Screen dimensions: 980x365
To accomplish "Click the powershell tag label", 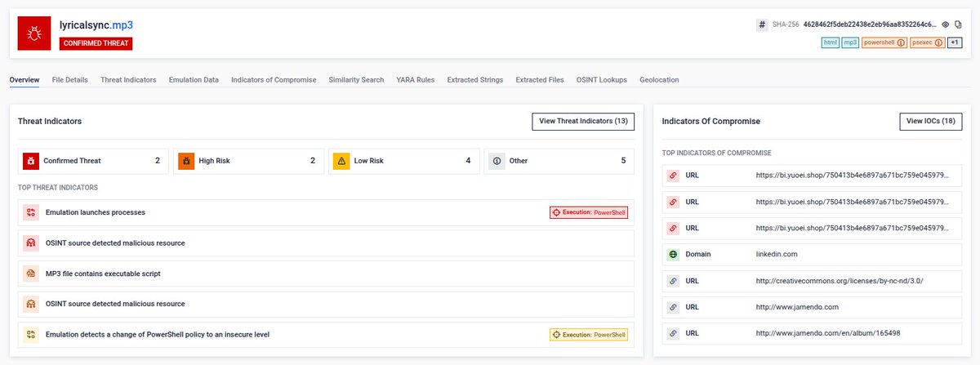I will coord(880,42).
